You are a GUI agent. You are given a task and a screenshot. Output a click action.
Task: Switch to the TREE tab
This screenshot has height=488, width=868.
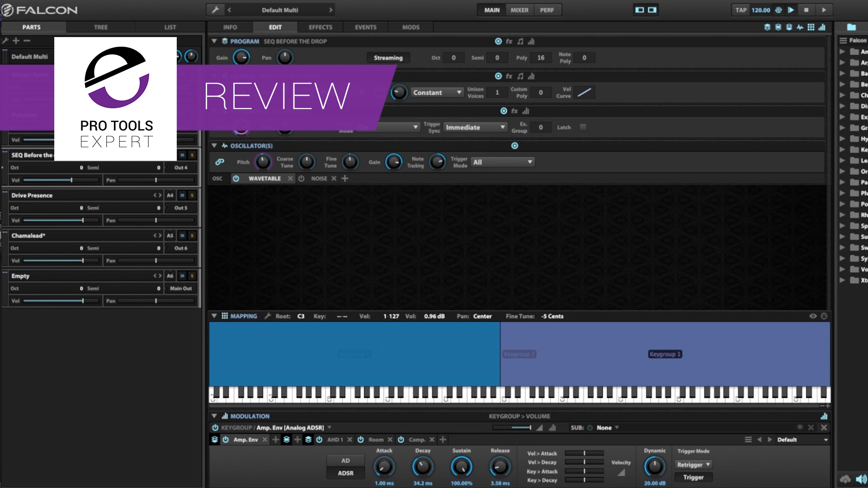pyautogui.click(x=101, y=27)
